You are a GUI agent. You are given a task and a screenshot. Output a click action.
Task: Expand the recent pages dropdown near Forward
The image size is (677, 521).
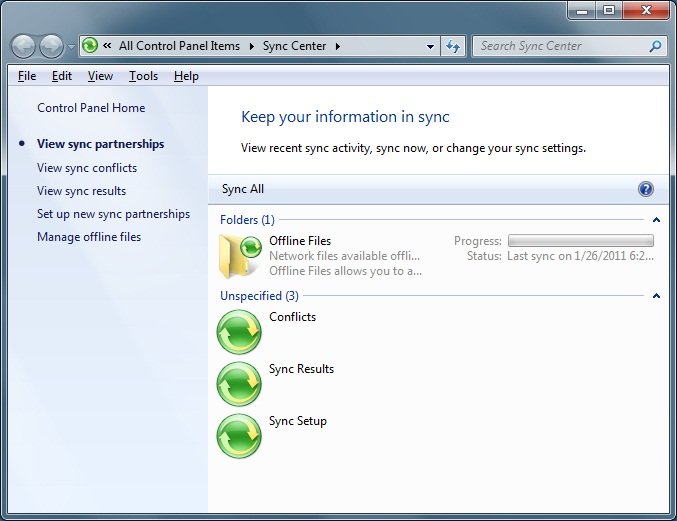tap(71, 47)
